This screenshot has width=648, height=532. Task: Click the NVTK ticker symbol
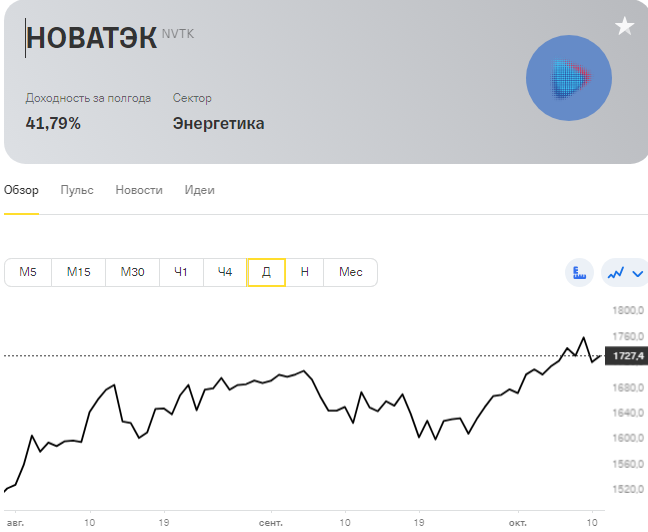point(178,34)
